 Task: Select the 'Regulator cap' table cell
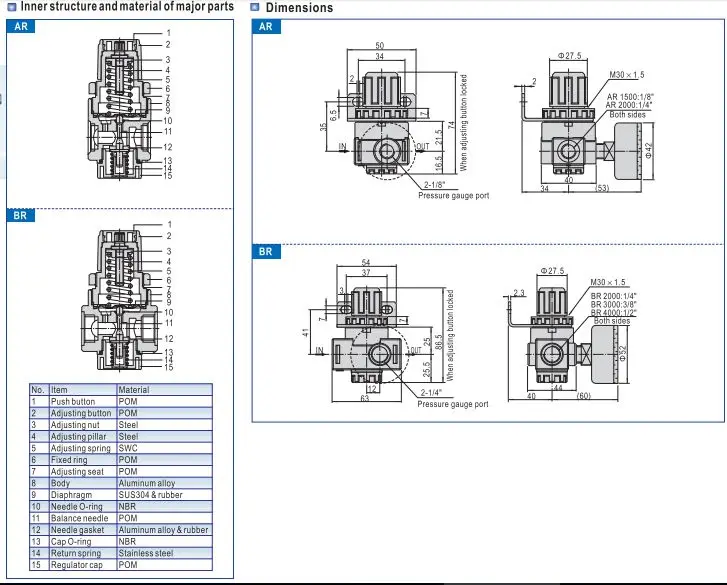[x=83, y=565]
